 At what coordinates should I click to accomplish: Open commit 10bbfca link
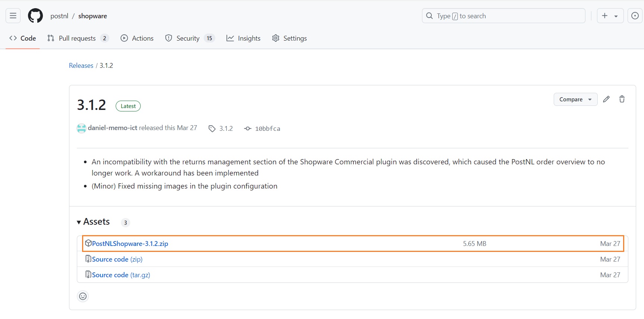pyautogui.click(x=267, y=129)
